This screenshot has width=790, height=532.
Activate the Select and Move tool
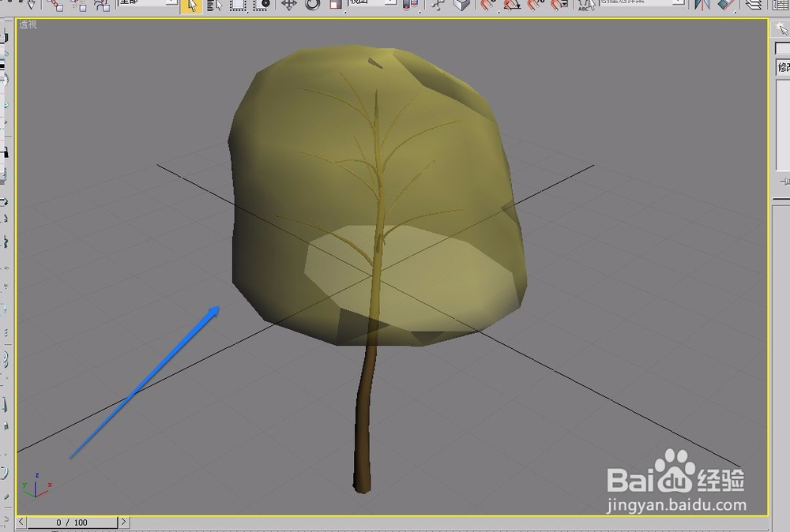288,5
